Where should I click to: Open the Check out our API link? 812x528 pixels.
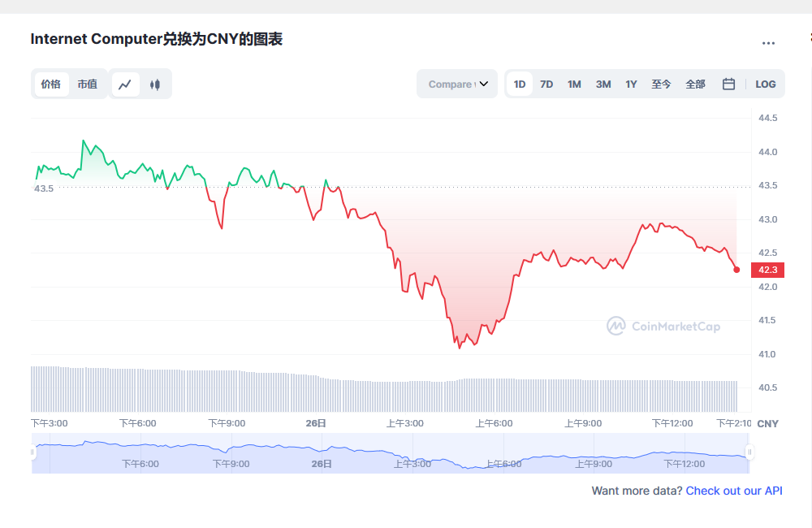tap(734, 491)
